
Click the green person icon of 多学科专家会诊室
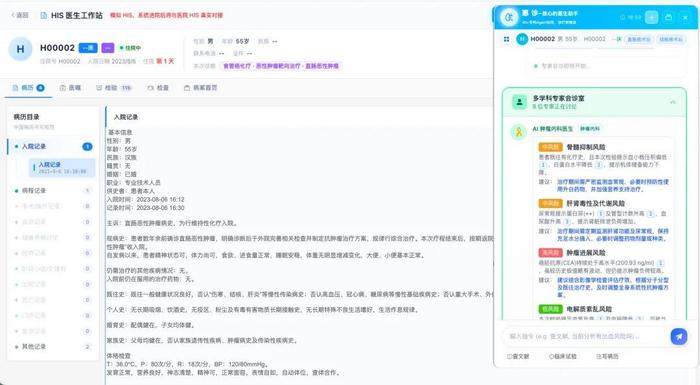[x=519, y=102]
